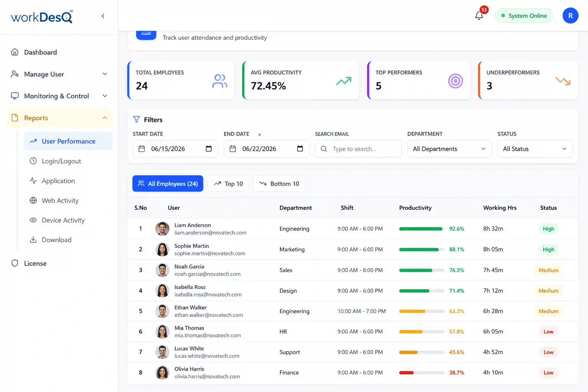The image size is (588, 392).
Task: Click the License shield icon
Action: 15,263
